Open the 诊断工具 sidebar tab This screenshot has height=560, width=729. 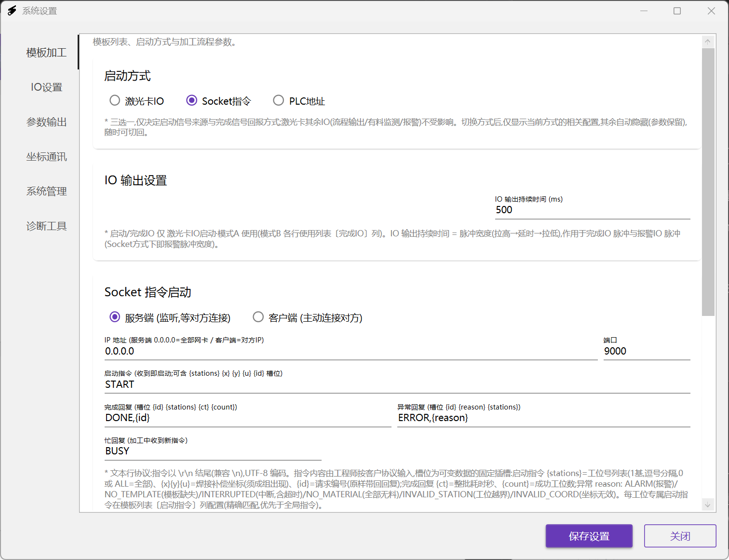[46, 226]
